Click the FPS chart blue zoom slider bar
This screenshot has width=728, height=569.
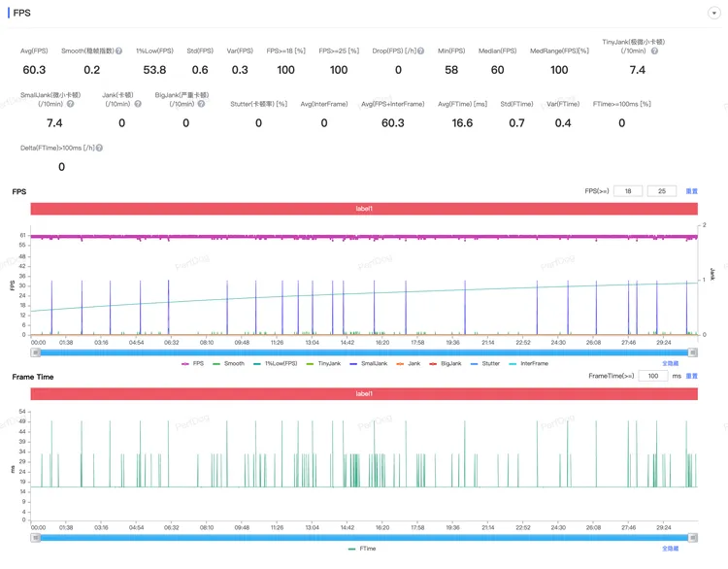click(363, 352)
